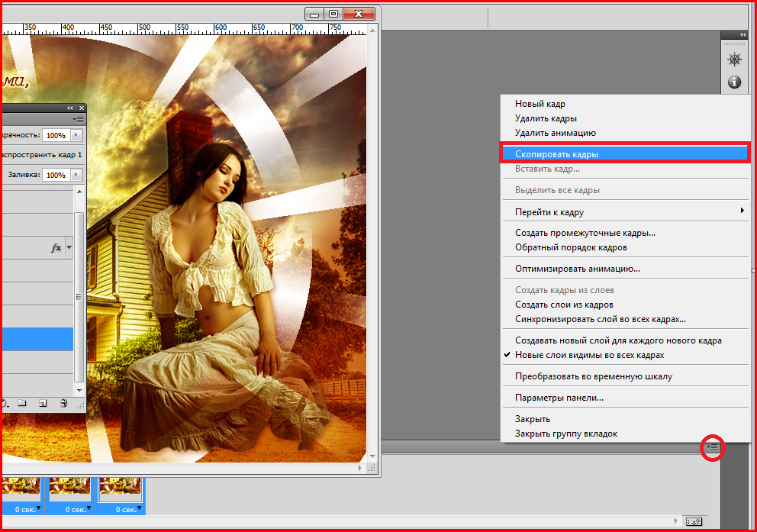The width and height of the screenshot is (757, 532).
Task: Collapse the Layers panel with double arrows
Action: (70, 108)
